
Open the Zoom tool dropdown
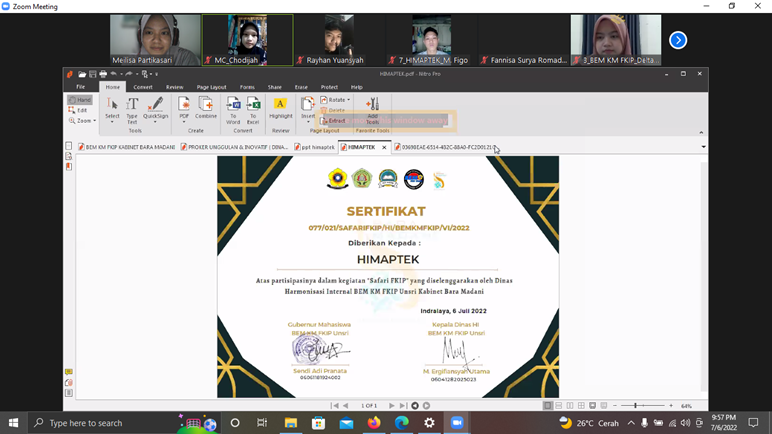82,121
